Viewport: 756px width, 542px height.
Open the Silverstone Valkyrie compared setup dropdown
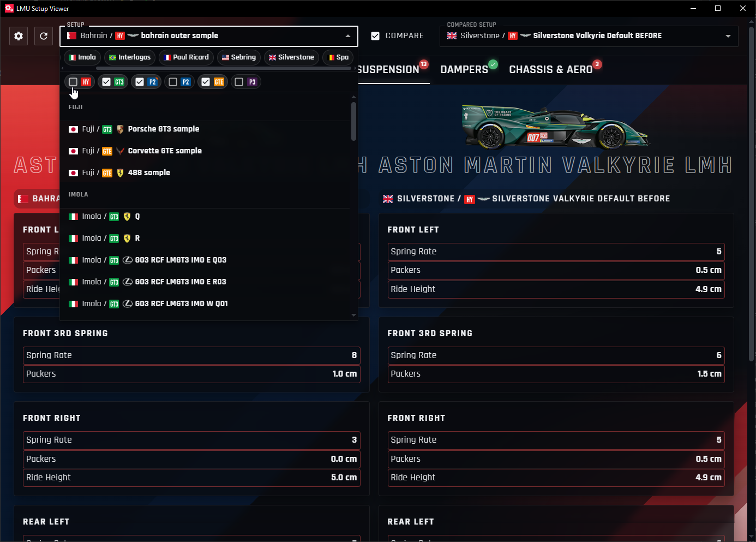click(x=728, y=35)
